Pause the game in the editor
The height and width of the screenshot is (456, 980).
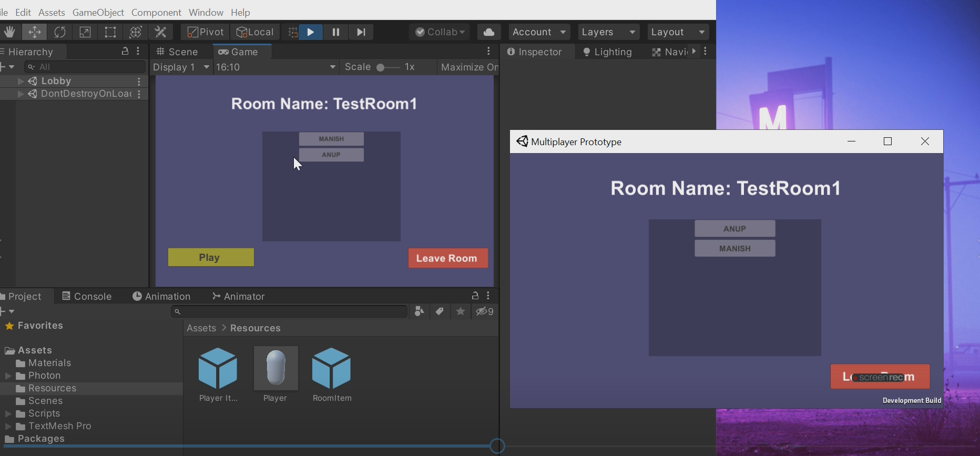336,32
